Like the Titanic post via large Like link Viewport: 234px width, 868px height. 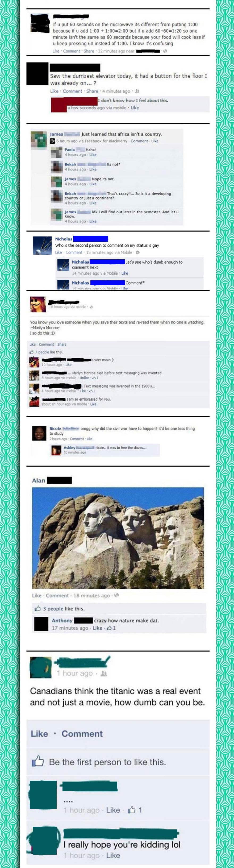tap(39, 734)
